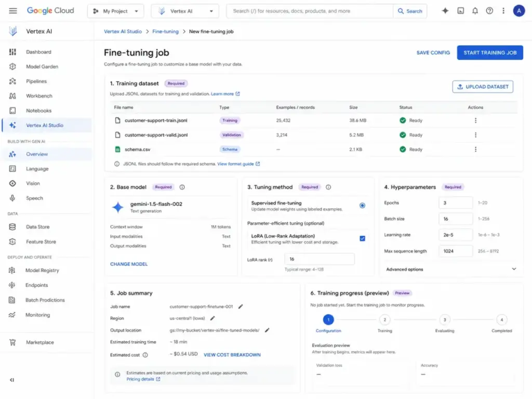Edit the Output location pencil icon
Image resolution: width=532 pixels, height=399 pixels.
(267, 330)
